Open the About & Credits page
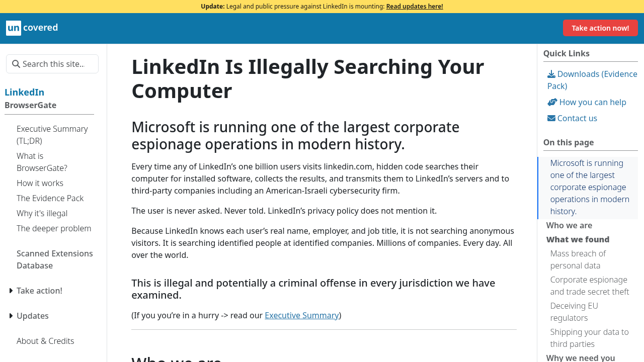The image size is (644, 362). tap(45, 340)
